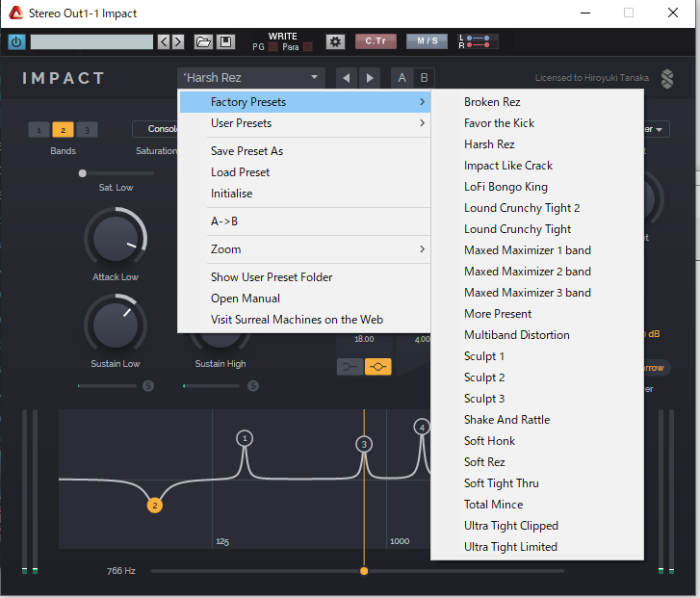The height and width of the screenshot is (598, 700).
Task: Select EQ node 1
Action: [x=245, y=438]
